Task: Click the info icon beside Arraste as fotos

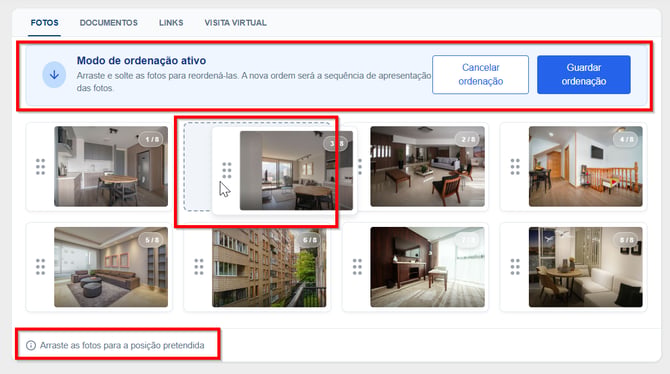Action: click(31, 345)
